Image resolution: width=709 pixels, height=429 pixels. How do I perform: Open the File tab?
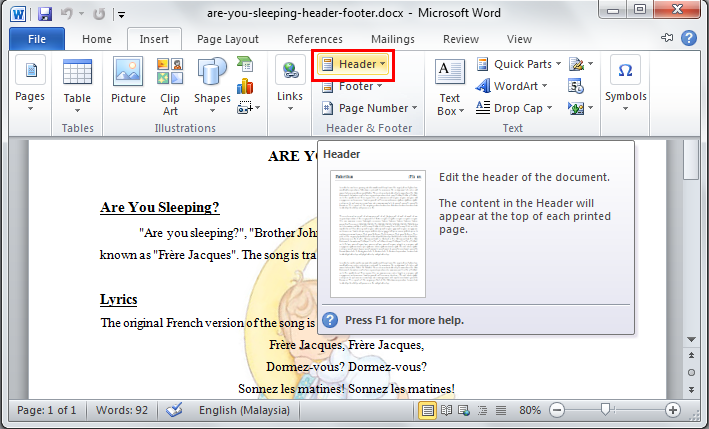point(37,39)
